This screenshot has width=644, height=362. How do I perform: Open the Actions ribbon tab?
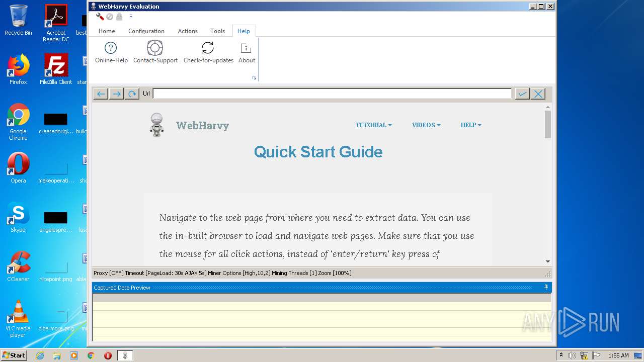coord(188,31)
